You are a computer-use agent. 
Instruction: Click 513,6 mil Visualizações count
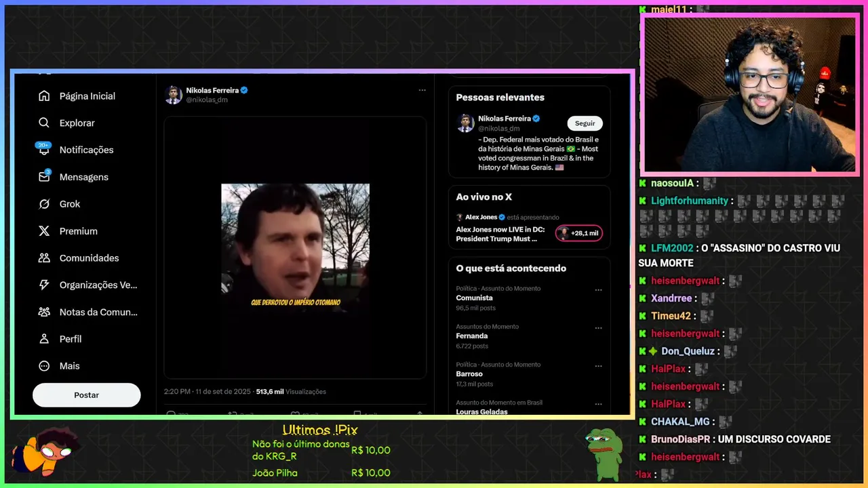[291, 392]
